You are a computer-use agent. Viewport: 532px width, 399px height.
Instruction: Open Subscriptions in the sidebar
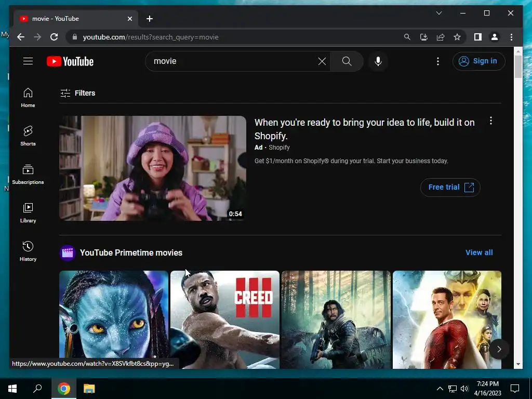28,175
